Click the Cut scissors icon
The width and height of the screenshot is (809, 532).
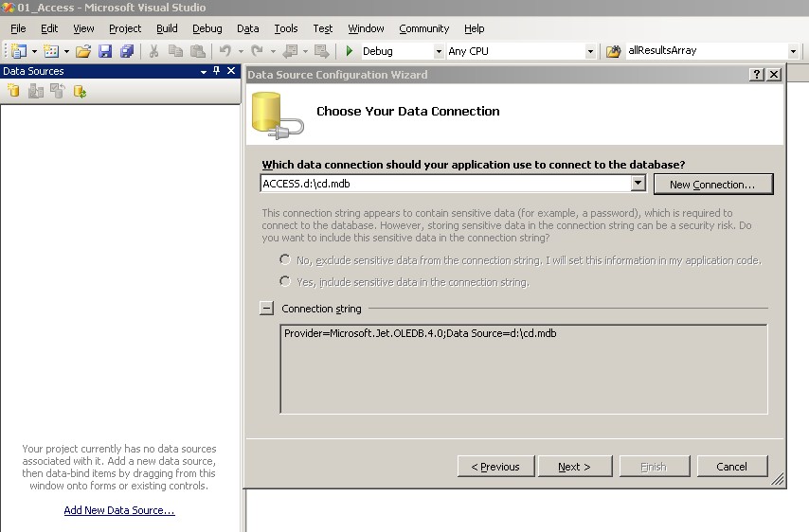[x=153, y=51]
